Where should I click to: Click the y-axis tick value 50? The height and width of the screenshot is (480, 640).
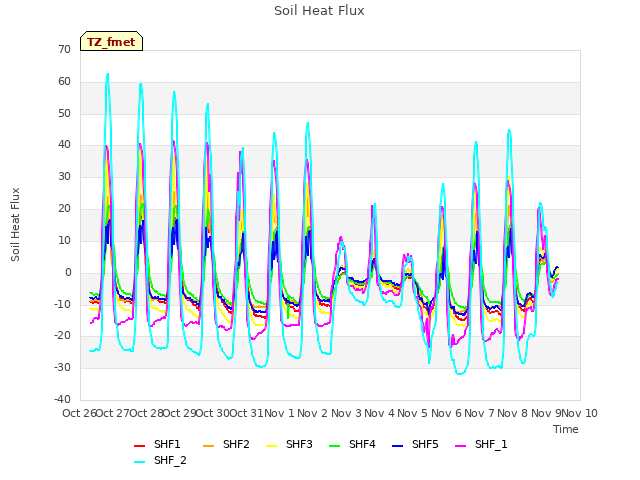coord(64,113)
